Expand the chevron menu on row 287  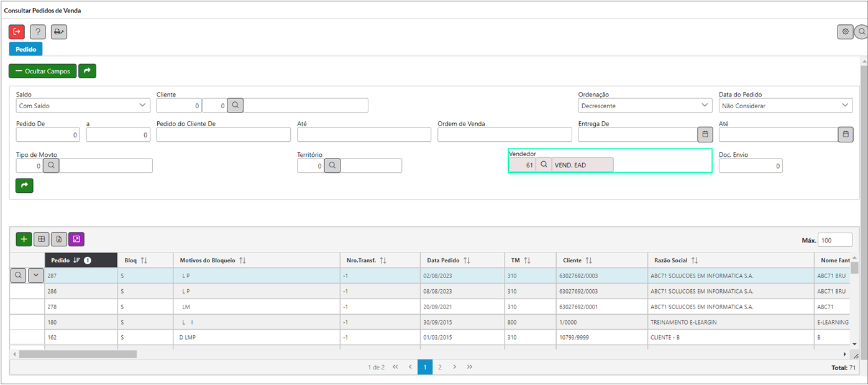(36, 276)
